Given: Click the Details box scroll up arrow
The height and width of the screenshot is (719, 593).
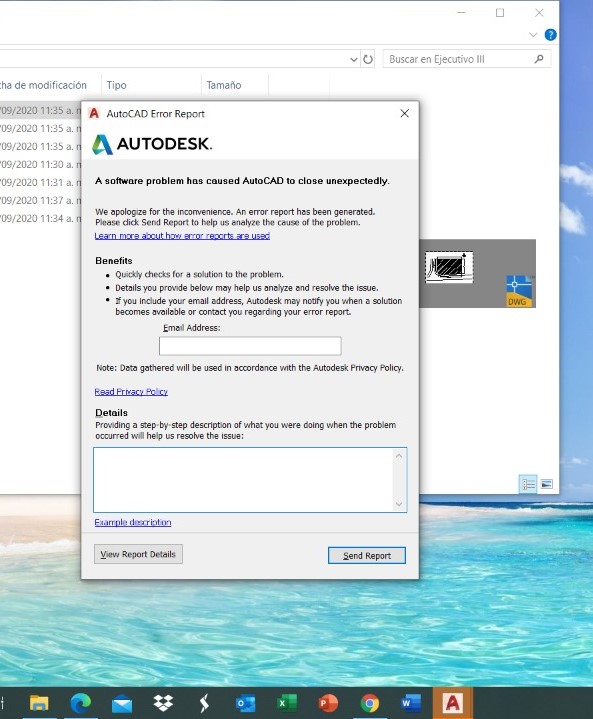Looking at the screenshot, I should pyautogui.click(x=399, y=456).
